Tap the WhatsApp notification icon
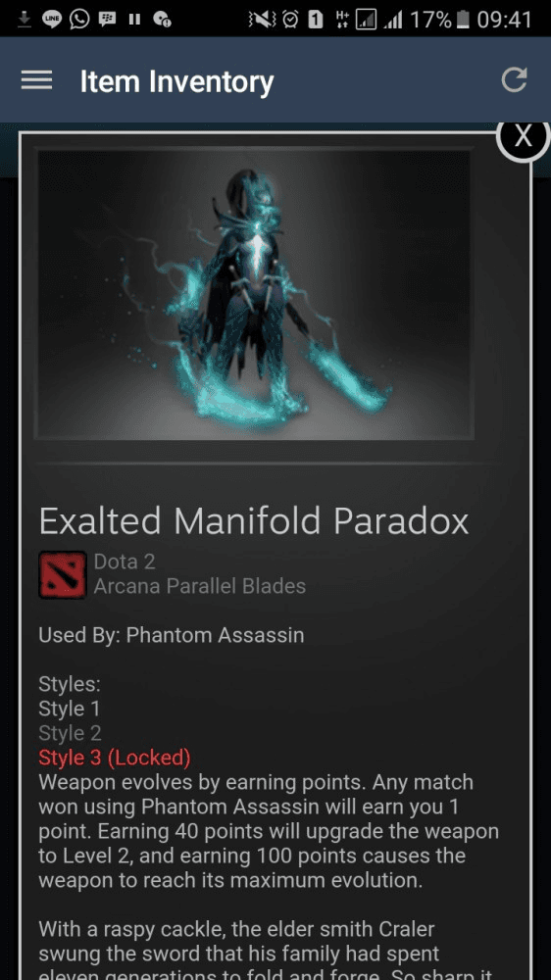Viewport: 551px width, 980px height. pyautogui.click(x=79, y=20)
